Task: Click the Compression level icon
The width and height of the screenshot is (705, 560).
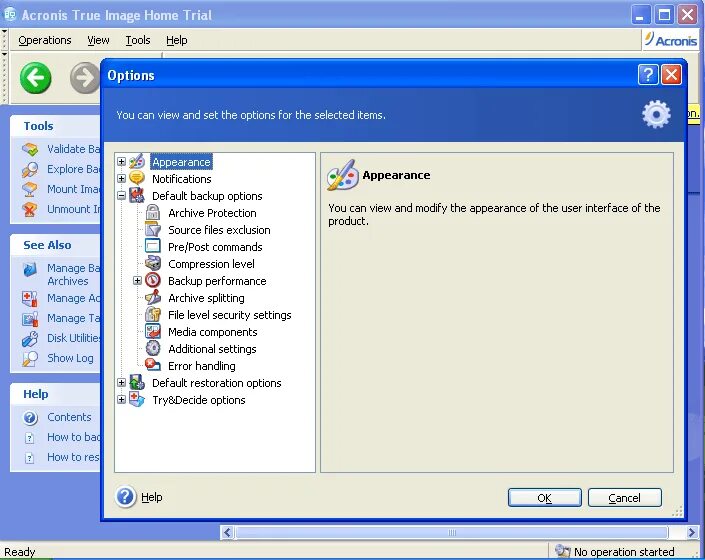Action: click(x=153, y=263)
